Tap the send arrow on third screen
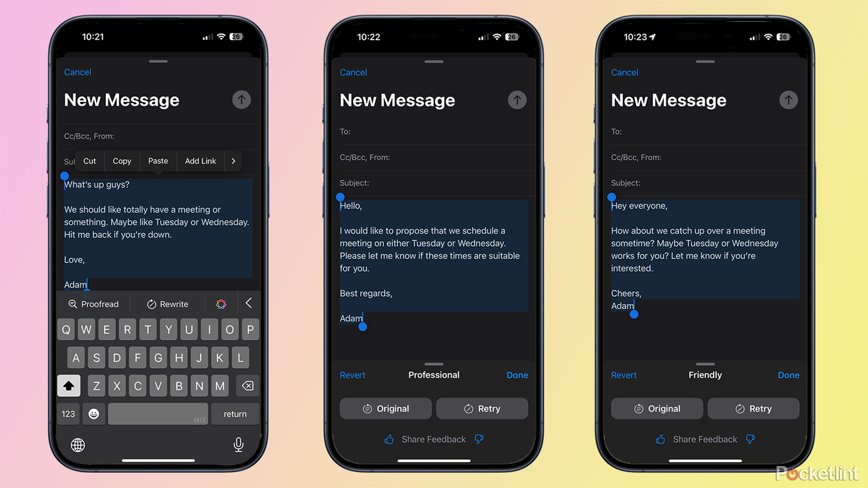Viewport: 868px width, 488px height. point(788,100)
